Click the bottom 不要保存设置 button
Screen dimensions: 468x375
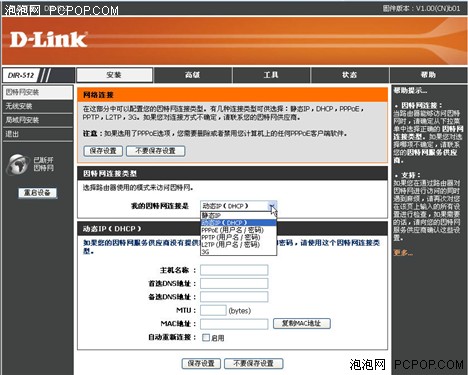254,363
